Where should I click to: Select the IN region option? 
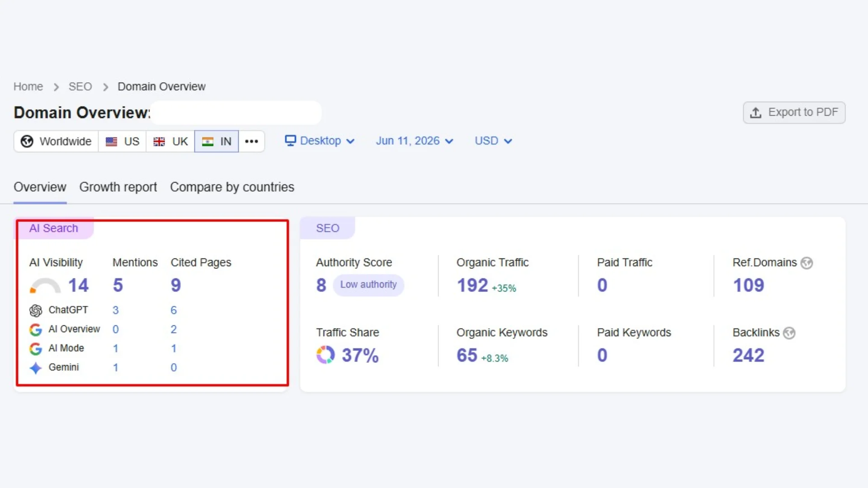coord(217,141)
